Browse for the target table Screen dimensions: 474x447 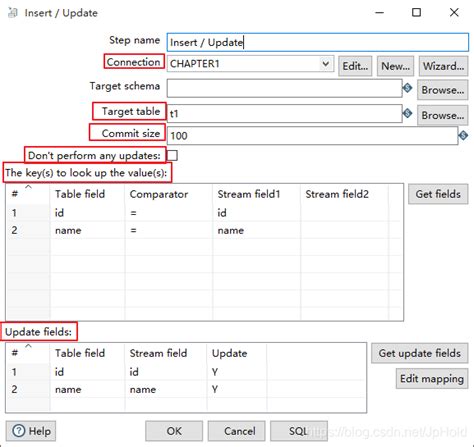(x=443, y=115)
